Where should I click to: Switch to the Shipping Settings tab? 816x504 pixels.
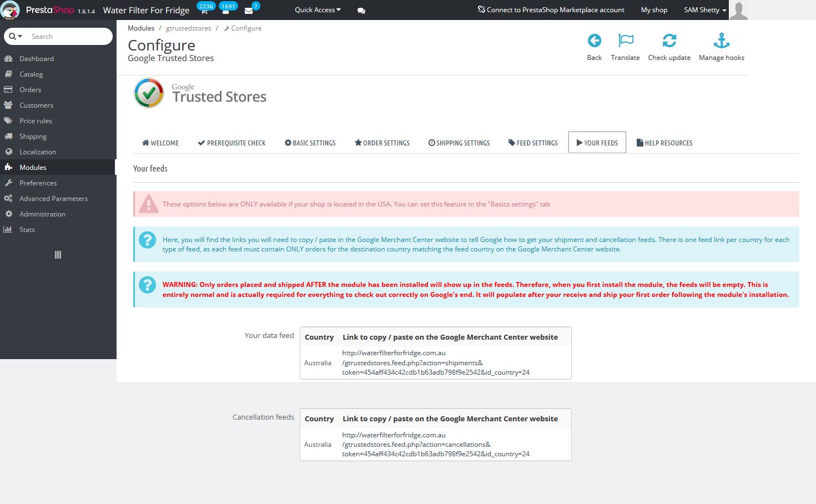pyautogui.click(x=459, y=143)
